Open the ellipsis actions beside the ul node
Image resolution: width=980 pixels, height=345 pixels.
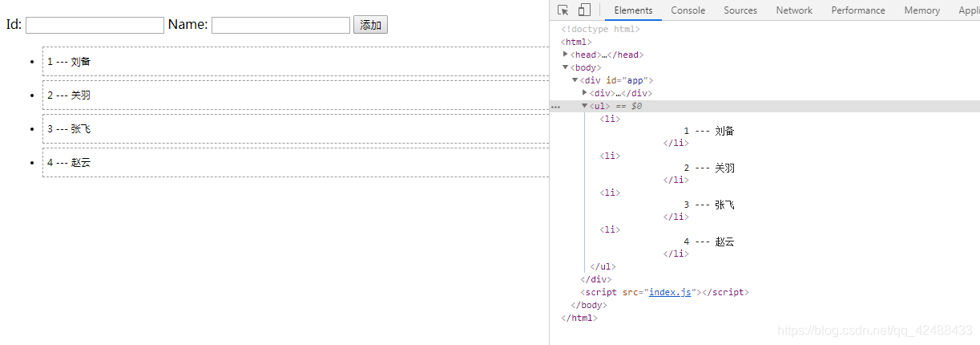(x=555, y=106)
